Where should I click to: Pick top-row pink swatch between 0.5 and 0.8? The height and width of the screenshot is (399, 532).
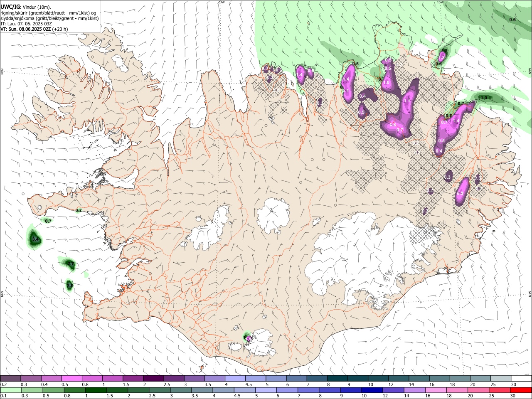click(x=71, y=378)
